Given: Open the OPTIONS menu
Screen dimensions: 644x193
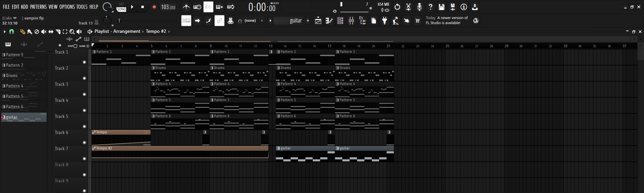Looking at the screenshot, I should [67, 7].
